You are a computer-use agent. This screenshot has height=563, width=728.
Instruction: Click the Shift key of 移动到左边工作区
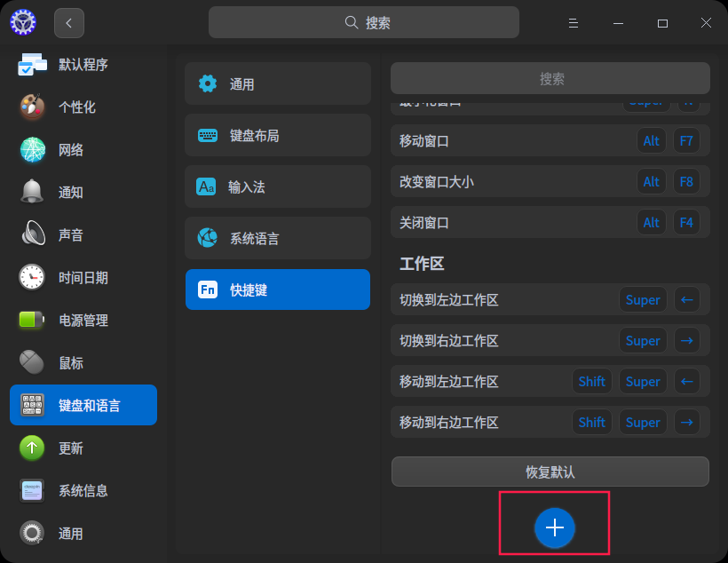[x=592, y=381]
